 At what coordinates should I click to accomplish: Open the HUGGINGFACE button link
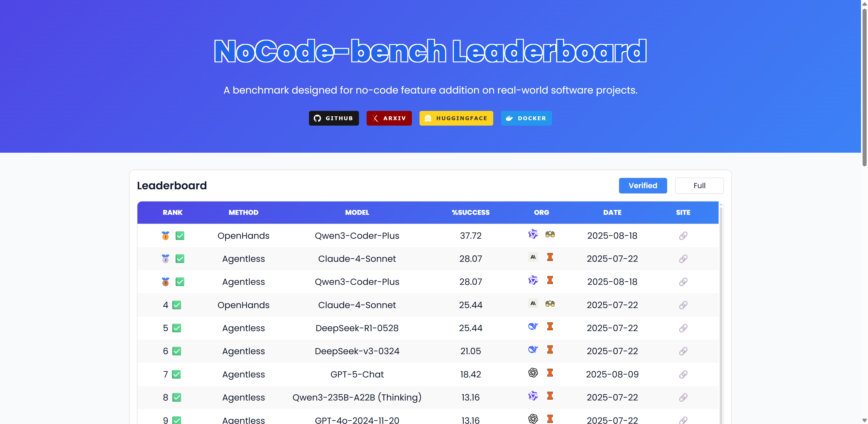click(456, 118)
